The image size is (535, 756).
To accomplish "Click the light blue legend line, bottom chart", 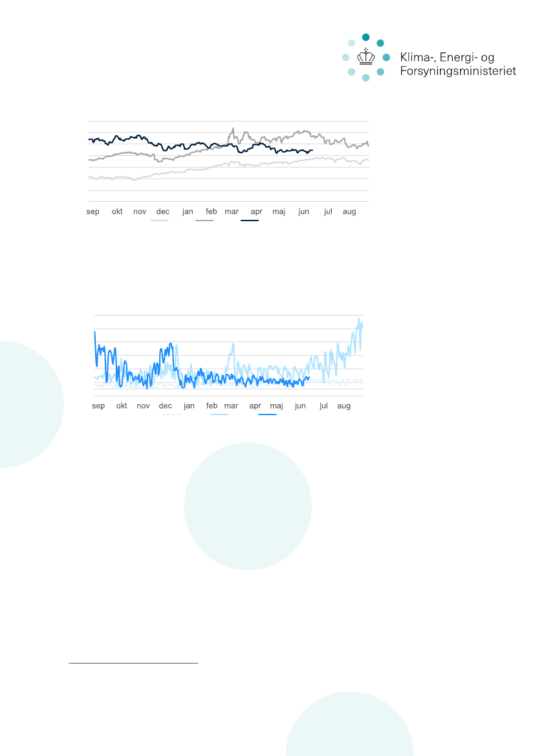I will pos(219,415).
